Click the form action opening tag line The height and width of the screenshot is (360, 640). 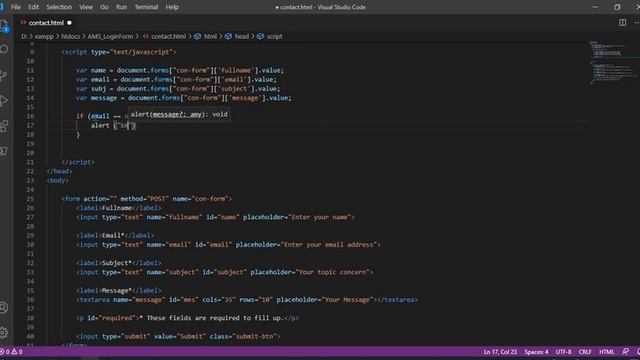147,199
